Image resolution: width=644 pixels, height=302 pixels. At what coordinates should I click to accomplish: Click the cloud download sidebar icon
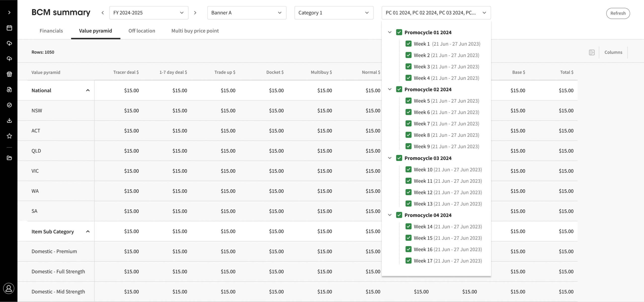pos(9,43)
